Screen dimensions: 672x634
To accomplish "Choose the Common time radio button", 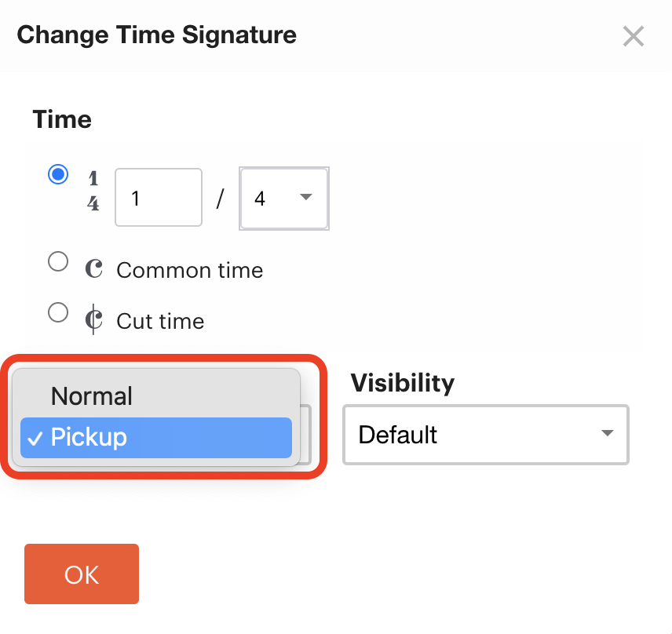I will click(58, 261).
